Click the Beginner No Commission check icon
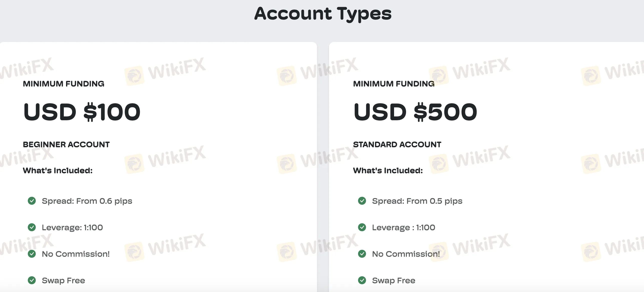644x292 pixels. pyautogui.click(x=32, y=254)
